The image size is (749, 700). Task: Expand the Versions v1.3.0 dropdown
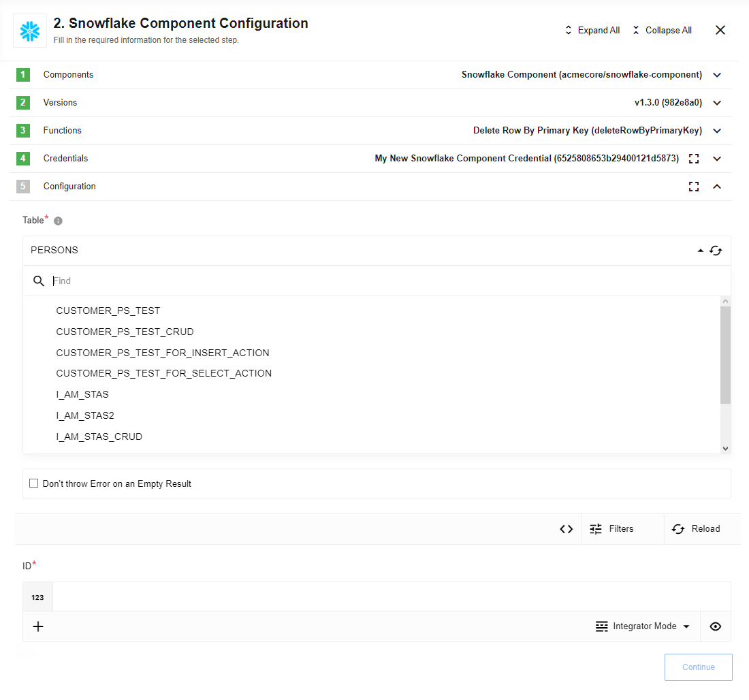point(717,102)
